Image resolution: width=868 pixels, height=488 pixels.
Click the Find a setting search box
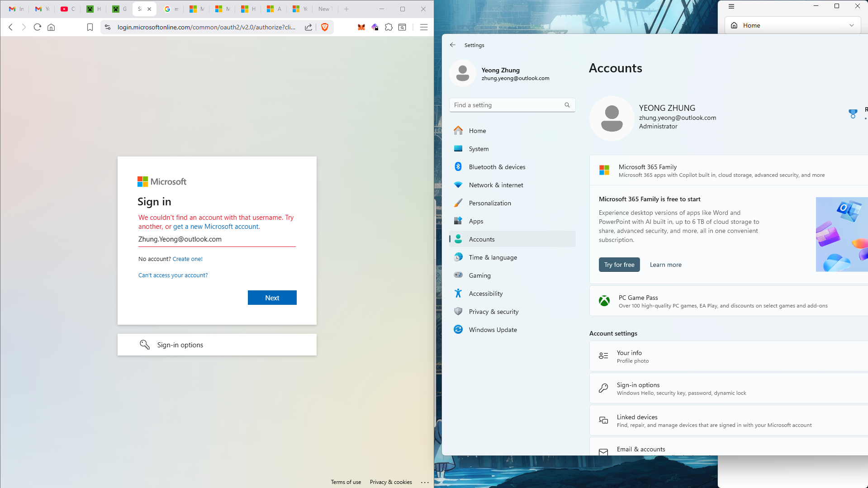click(512, 105)
